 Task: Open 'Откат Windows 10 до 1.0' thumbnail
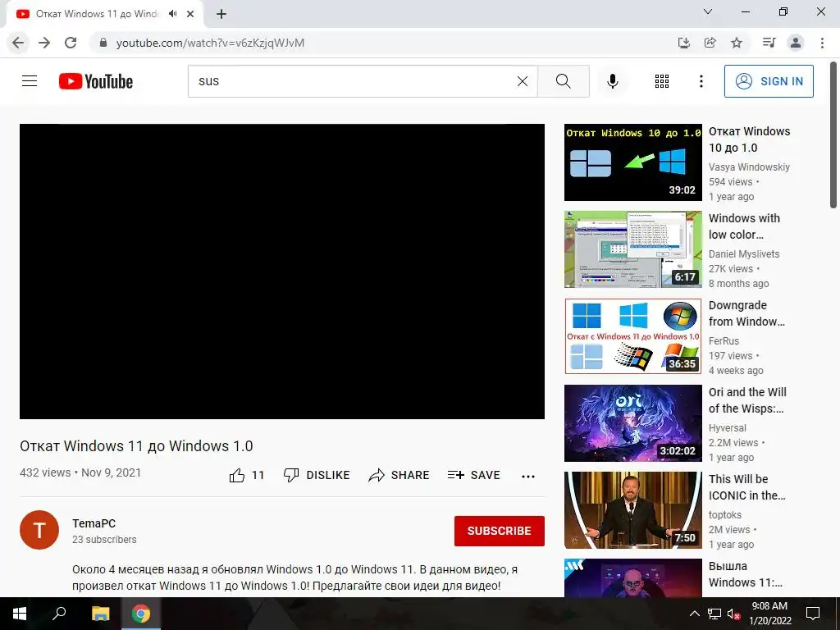point(632,162)
